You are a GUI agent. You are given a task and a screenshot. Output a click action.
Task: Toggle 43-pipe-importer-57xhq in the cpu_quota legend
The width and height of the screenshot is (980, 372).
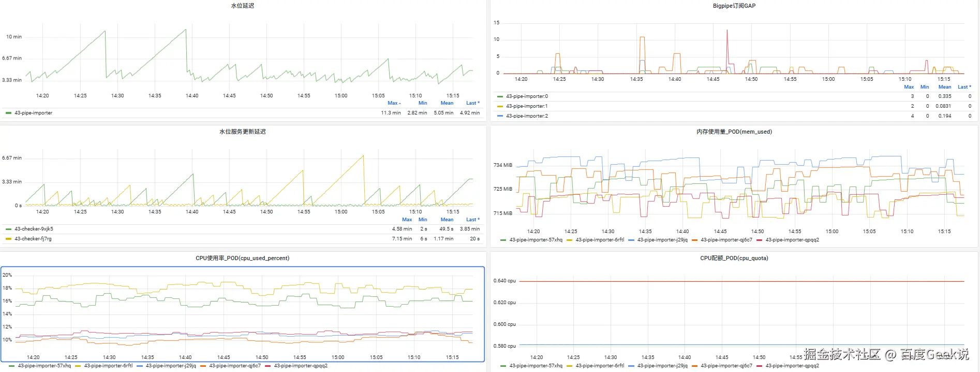click(536, 366)
